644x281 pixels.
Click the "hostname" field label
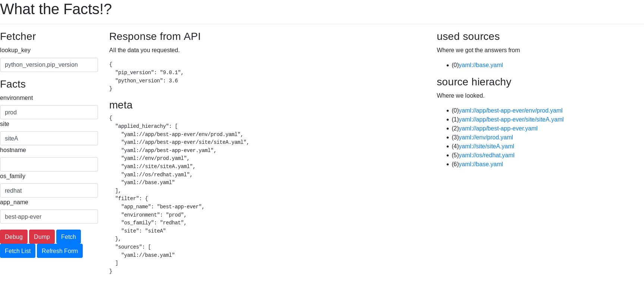pyautogui.click(x=13, y=150)
